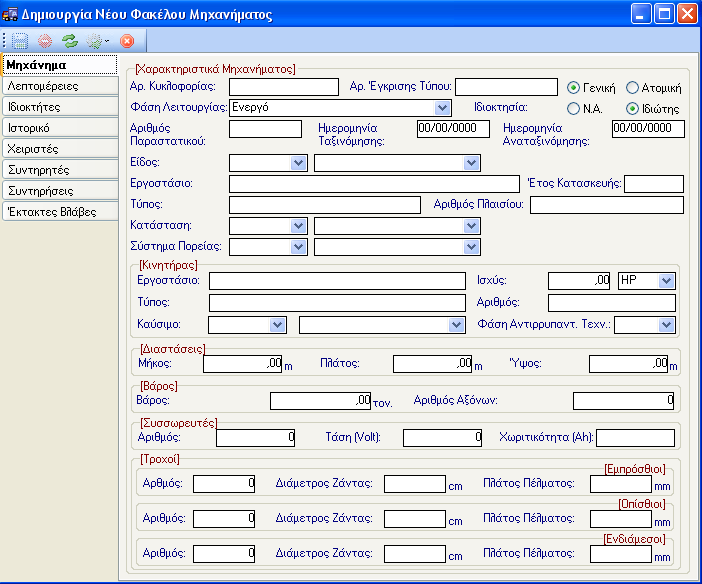Click the Αρ. Έγκρισης Τύπου input field
This screenshot has height=584, width=702.
pos(506,87)
